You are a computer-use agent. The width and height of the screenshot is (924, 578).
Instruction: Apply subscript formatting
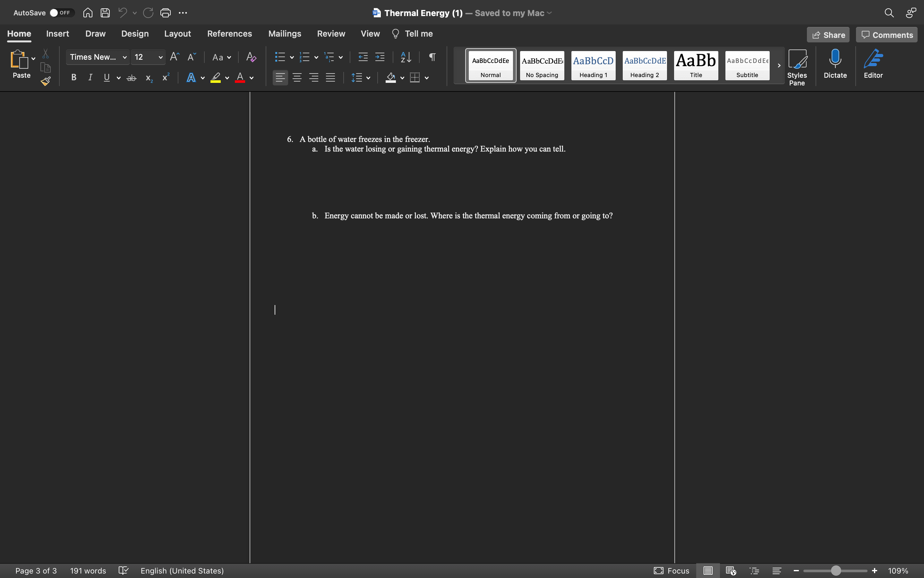click(x=149, y=78)
